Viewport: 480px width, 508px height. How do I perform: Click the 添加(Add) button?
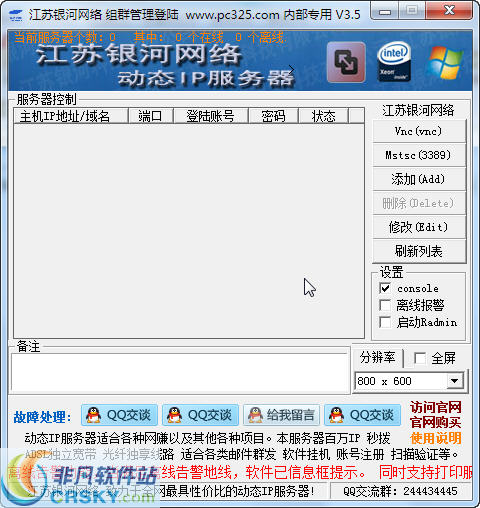tap(419, 179)
